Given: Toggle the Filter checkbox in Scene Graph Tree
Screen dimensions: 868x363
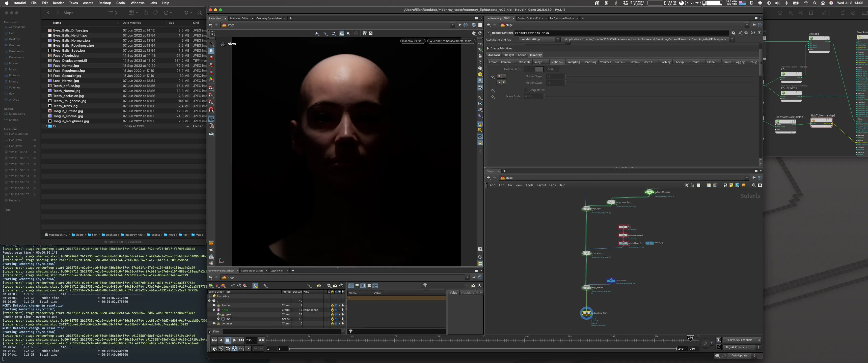Looking at the screenshot, I should 210,332.
